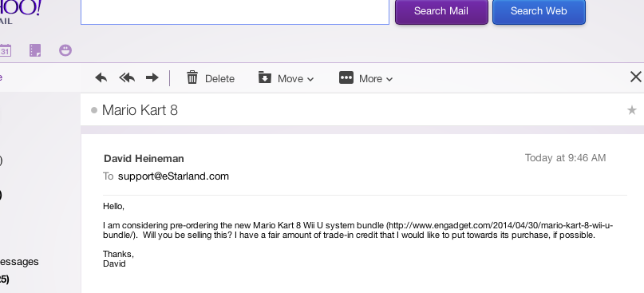Viewport: 644px width, 293px height.
Task: Click sender name David Heineman
Action: click(144, 159)
